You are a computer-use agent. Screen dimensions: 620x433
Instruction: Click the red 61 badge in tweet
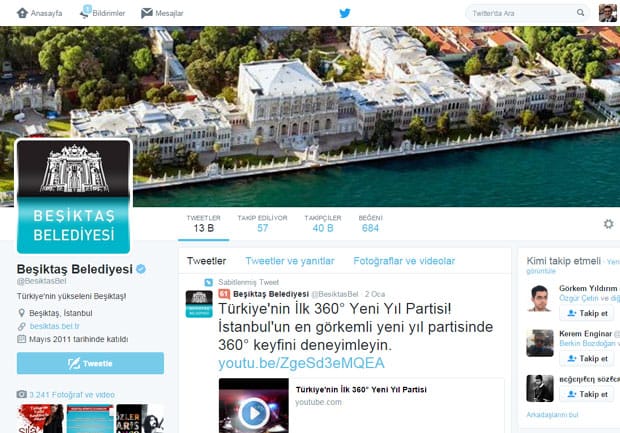pyautogui.click(x=224, y=294)
